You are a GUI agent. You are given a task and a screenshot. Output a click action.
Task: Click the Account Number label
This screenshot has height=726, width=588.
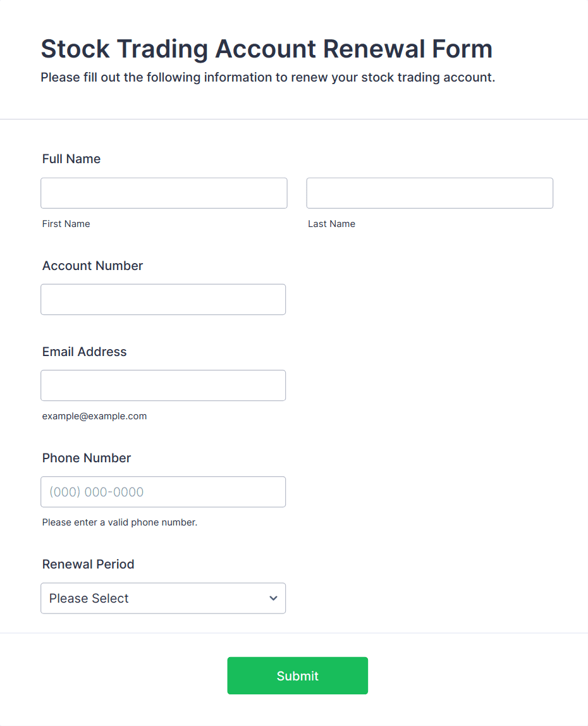point(92,266)
